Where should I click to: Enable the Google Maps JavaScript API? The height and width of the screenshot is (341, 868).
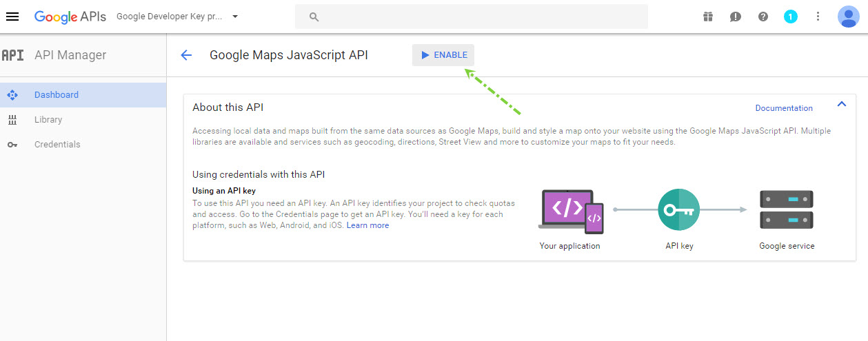(x=443, y=55)
